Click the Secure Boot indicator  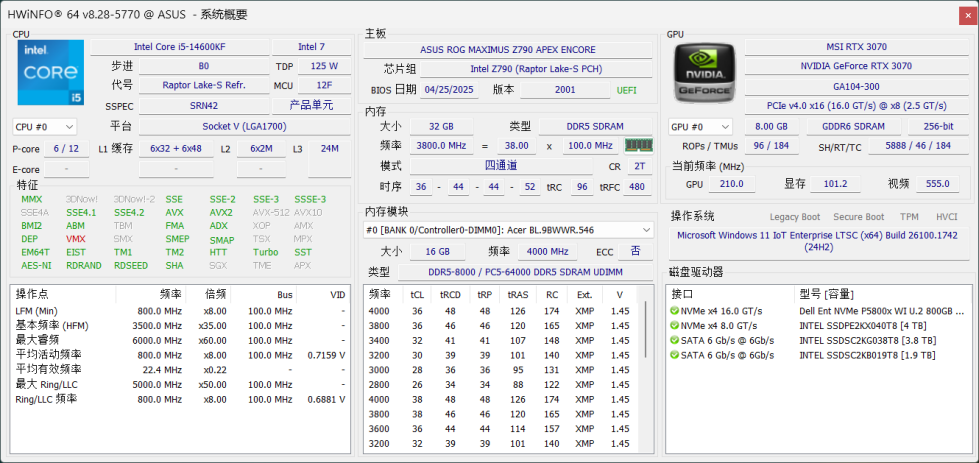858,217
